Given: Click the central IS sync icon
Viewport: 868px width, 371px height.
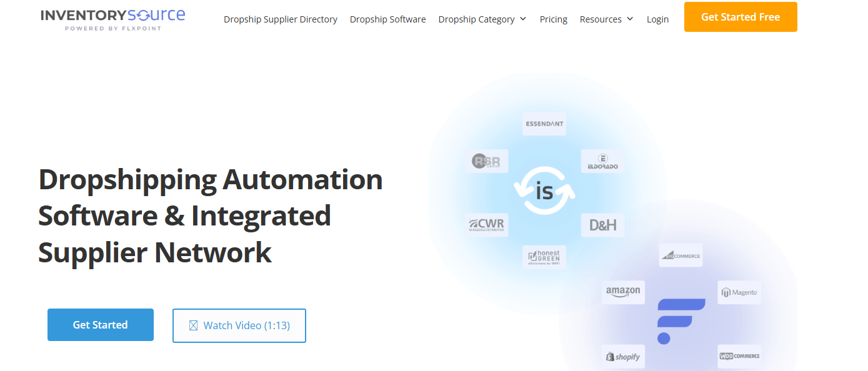Looking at the screenshot, I should coord(544,191).
